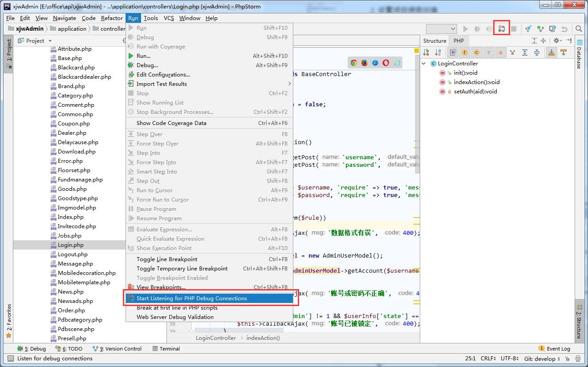
Task: Open the Z: Structure side tab
Action: [579, 322]
